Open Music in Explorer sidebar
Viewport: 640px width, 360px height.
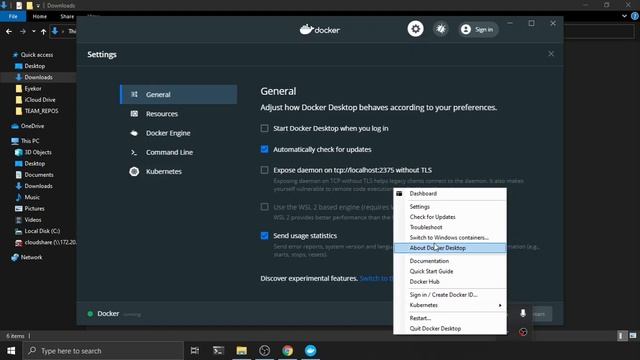[32, 197]
